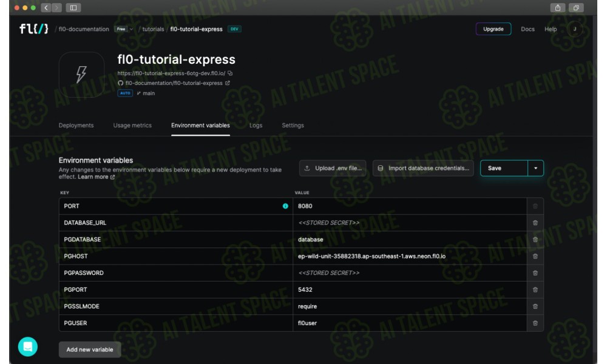
Task: Open the deployment URL link
Action: [171, 73]
